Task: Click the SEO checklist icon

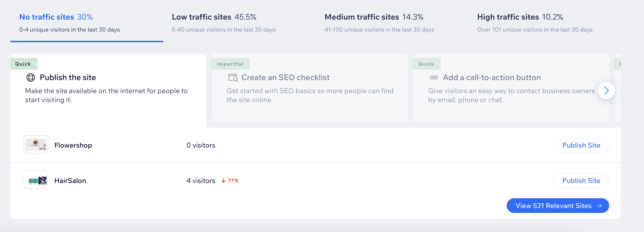Action: tap(233, 78)
